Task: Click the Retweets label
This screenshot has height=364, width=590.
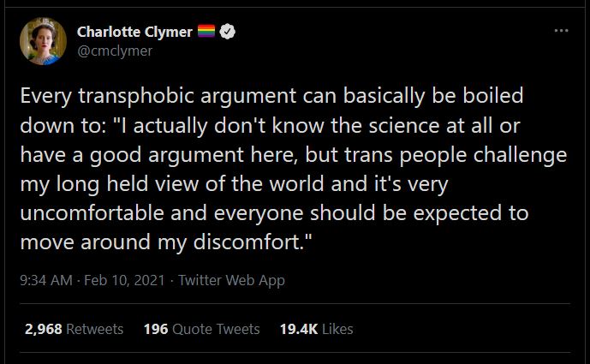Action: point(95,329)
